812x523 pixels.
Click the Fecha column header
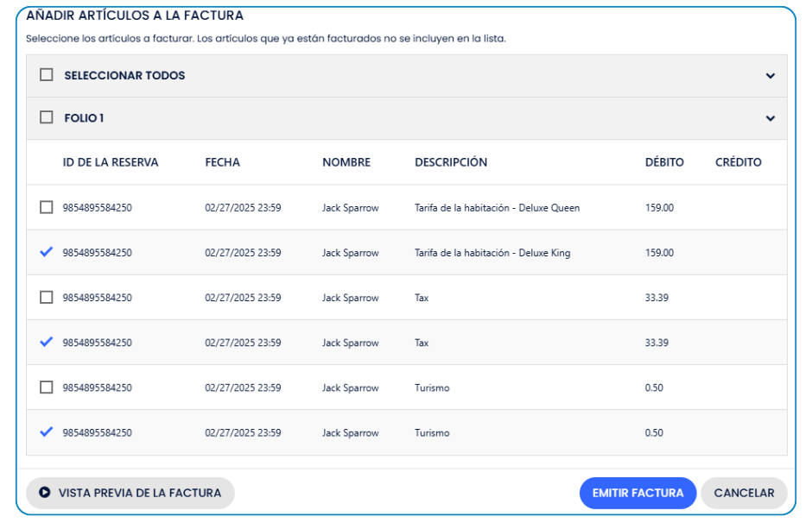point(222,162)
